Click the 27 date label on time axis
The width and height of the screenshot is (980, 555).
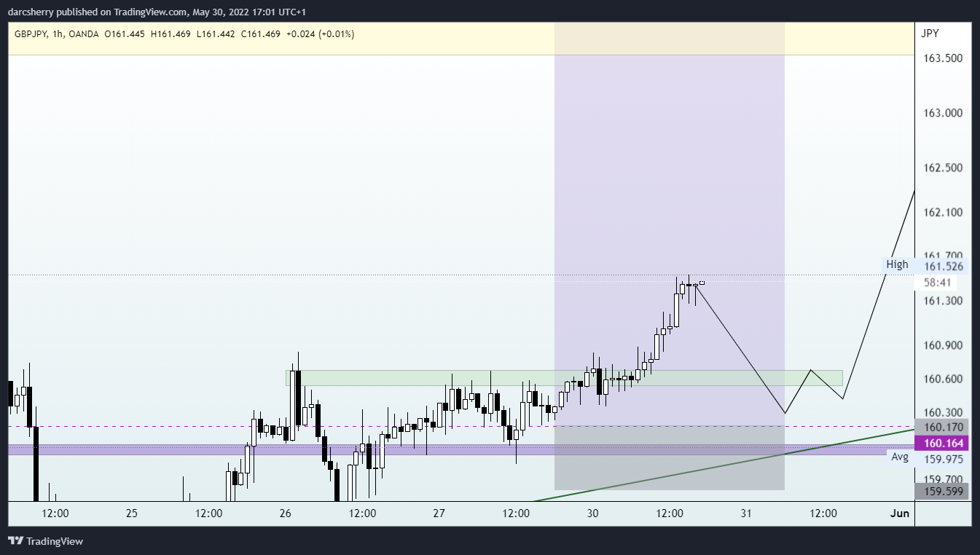[439, 513]
